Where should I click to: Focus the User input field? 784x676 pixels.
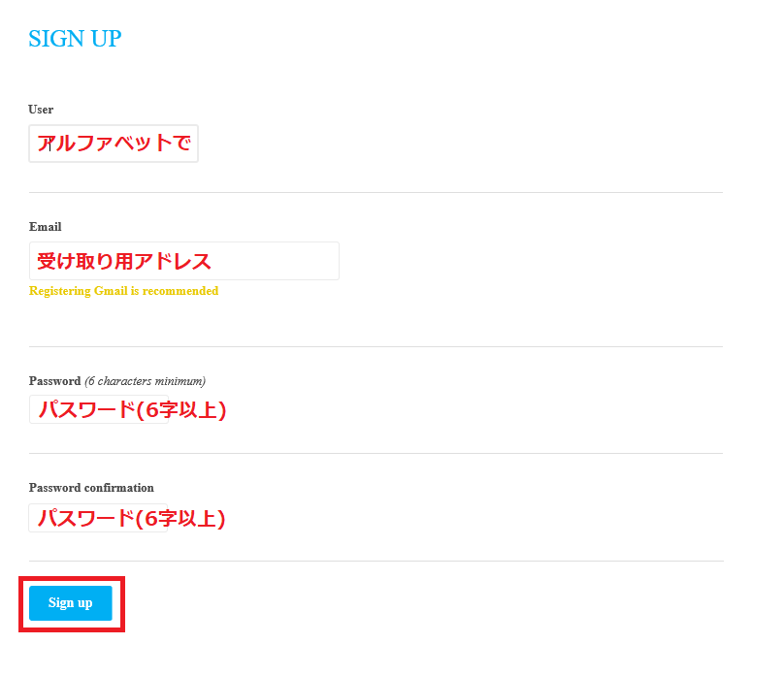[x=114, y=144]
